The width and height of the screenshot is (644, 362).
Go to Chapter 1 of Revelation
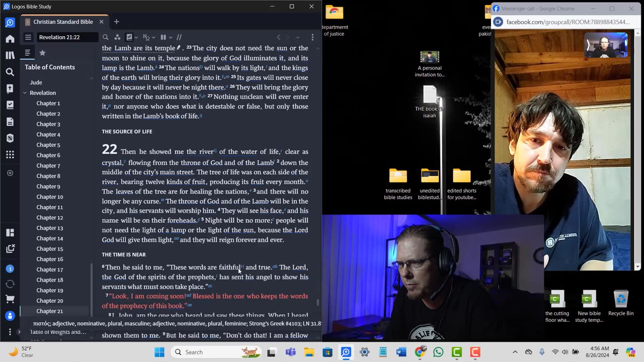[x=48, y=103]
